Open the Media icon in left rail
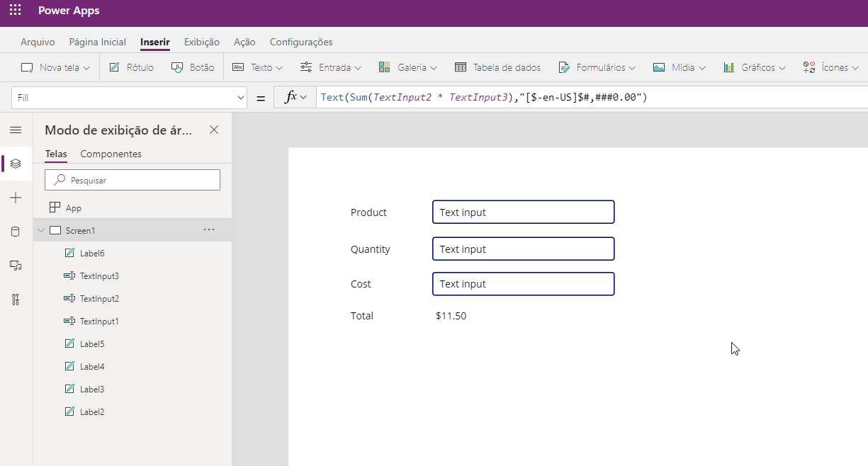Viewport: 868px width, 466px height. (16, 265)
